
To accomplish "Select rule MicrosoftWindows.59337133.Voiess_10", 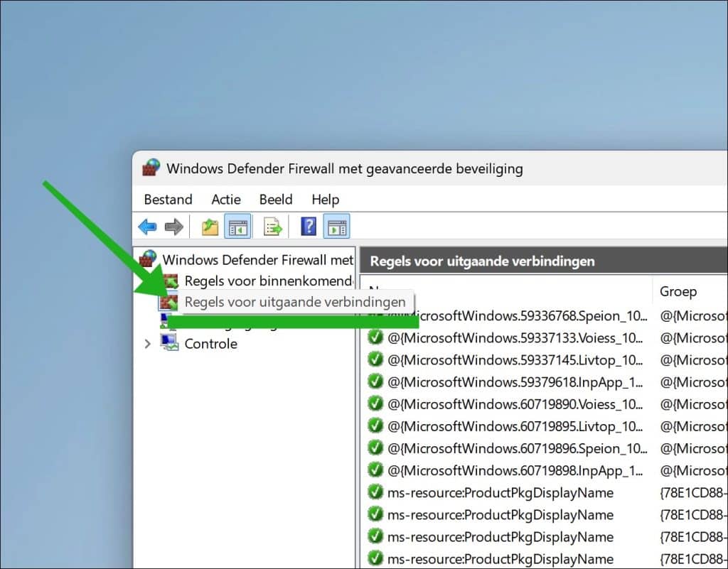I will click(x=515, y=337).
